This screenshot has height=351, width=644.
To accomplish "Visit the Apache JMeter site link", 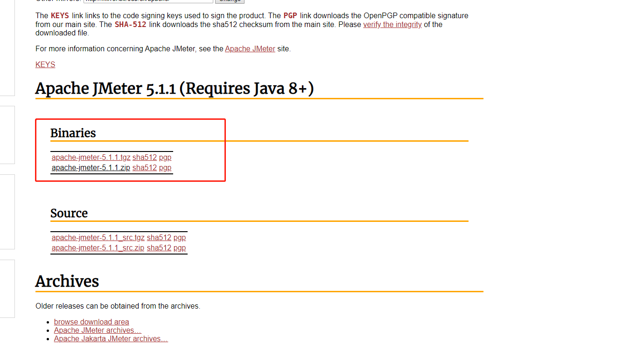I will (250, 48).
